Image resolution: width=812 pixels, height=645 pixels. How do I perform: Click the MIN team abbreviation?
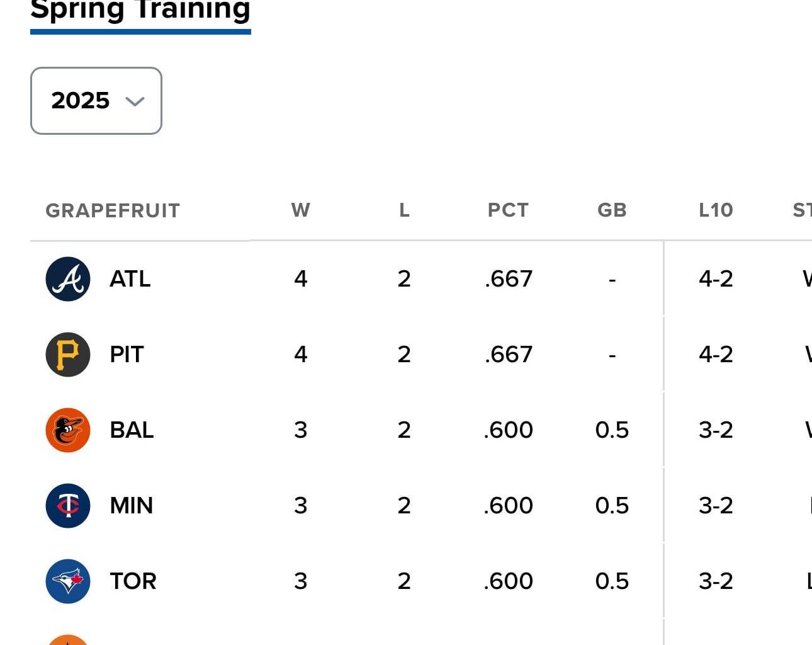point(131,506)
